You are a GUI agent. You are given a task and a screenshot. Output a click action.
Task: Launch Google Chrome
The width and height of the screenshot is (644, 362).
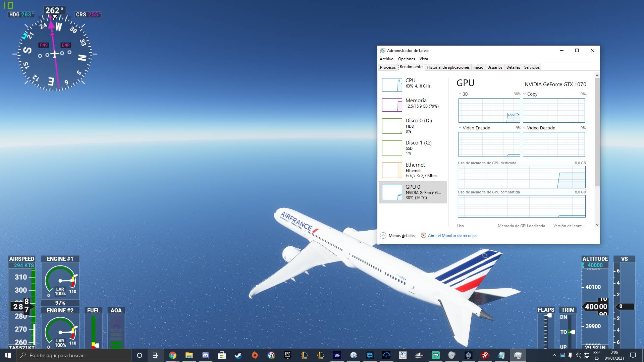(173, 355)
